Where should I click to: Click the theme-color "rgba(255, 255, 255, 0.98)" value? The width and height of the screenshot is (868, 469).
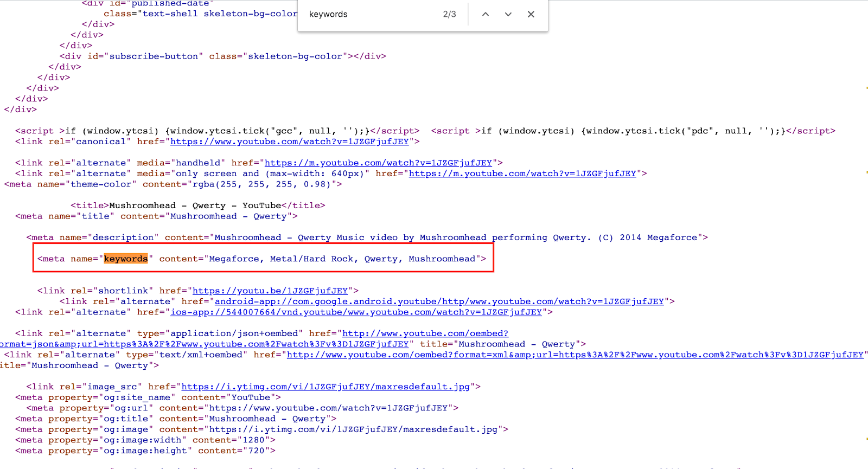pos(261,184)
